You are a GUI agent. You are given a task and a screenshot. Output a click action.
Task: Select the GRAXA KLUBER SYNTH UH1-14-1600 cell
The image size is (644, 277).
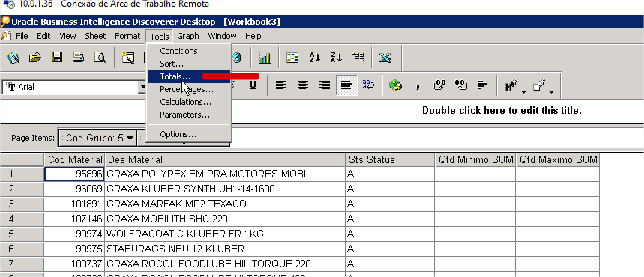tap(225, 189)
